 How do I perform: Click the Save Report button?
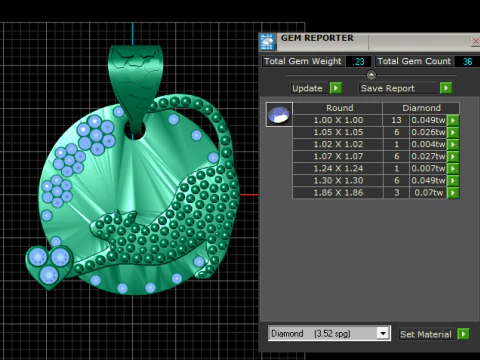pyautogui.click(x=398, y=88)
